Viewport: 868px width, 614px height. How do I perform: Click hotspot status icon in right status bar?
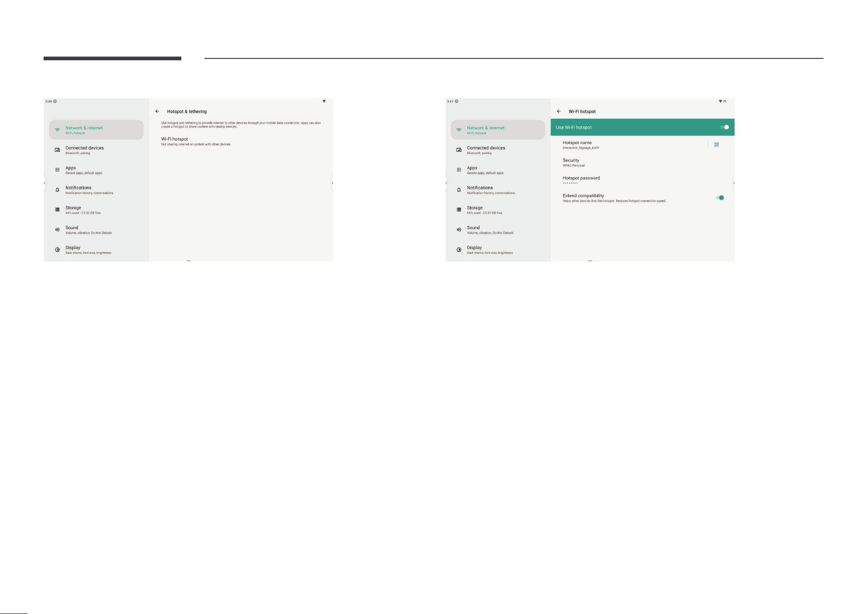tap(725, 101)
